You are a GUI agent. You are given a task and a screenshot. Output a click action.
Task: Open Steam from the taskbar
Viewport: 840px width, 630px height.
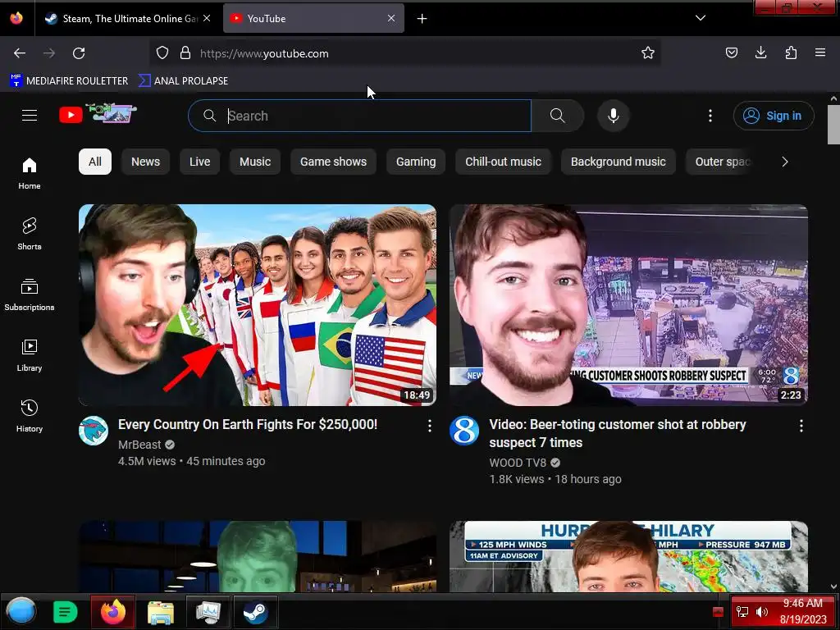256,611
